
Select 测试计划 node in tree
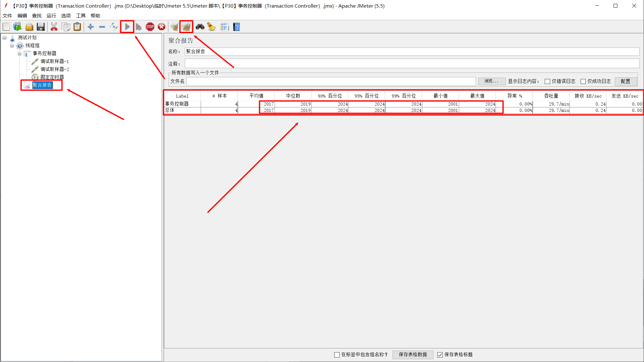tap(27, 38)
